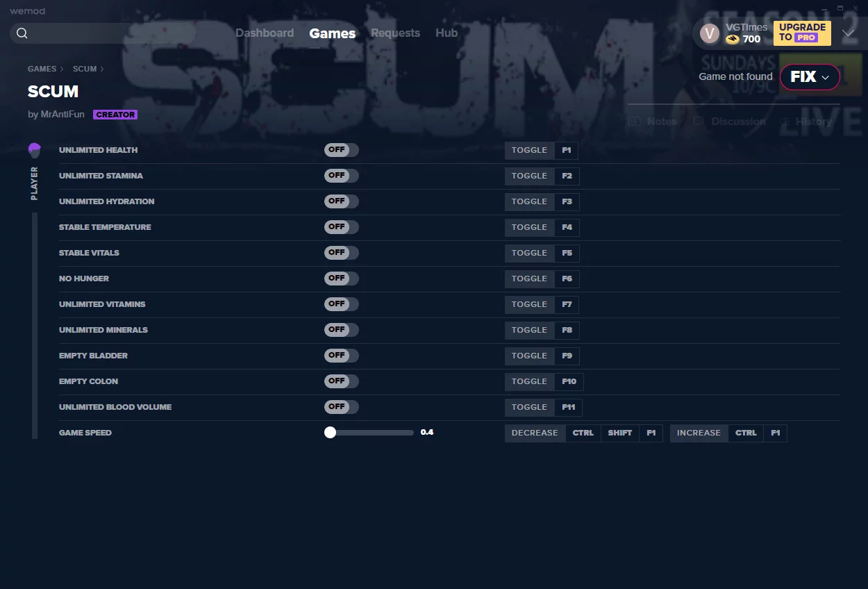Click the Game Speed value 0.4
The width and height of the screenshot is (868, 589).
[x=427, y=432]
